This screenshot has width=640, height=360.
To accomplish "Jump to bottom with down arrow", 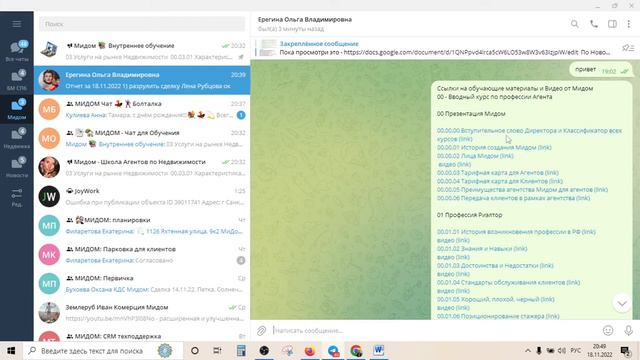I will [622, 303].
